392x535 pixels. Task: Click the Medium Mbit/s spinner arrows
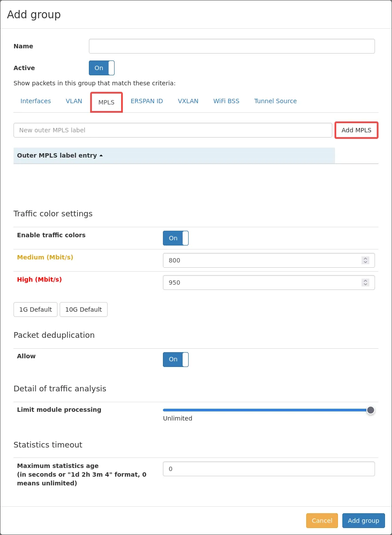coord(365,260)
